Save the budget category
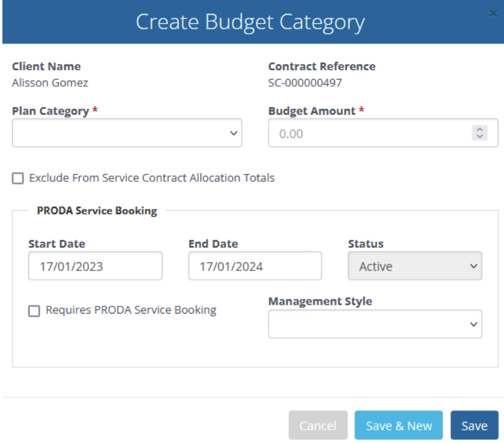 coord(474,426)
